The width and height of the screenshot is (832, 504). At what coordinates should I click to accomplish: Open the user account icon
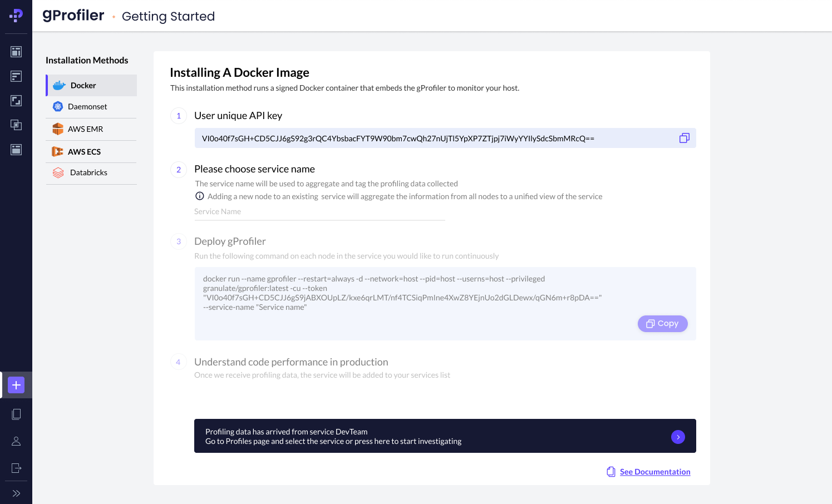(x=16, y=441)
